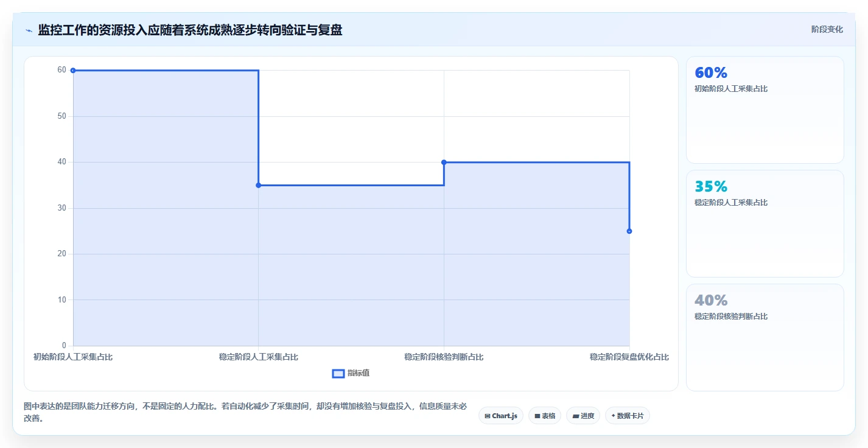
Task: Select the 数据卡片 tag
Action: [x=628, y=416]
